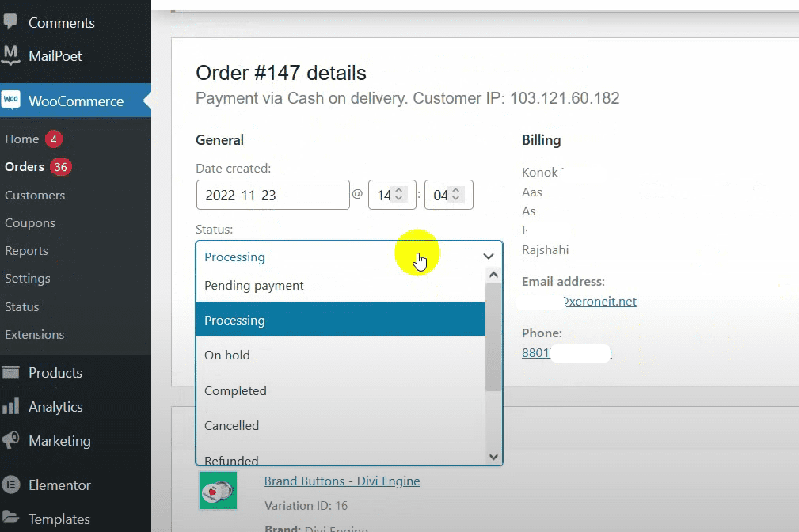
Task: Open the Templates folder icon
Action: point(10,519)
